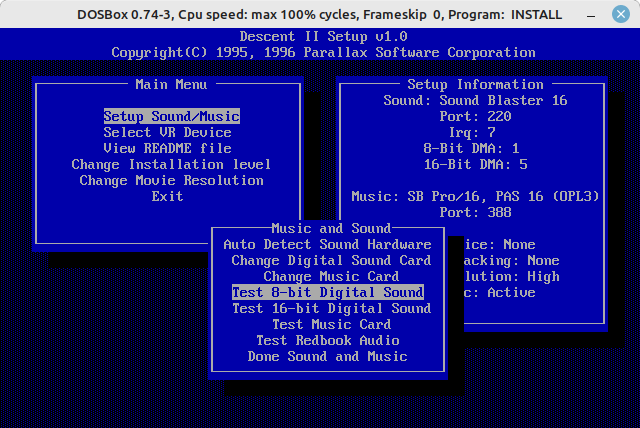Click the Setup Information panel title
Screen dimensions: 640x428
point(475,84)
